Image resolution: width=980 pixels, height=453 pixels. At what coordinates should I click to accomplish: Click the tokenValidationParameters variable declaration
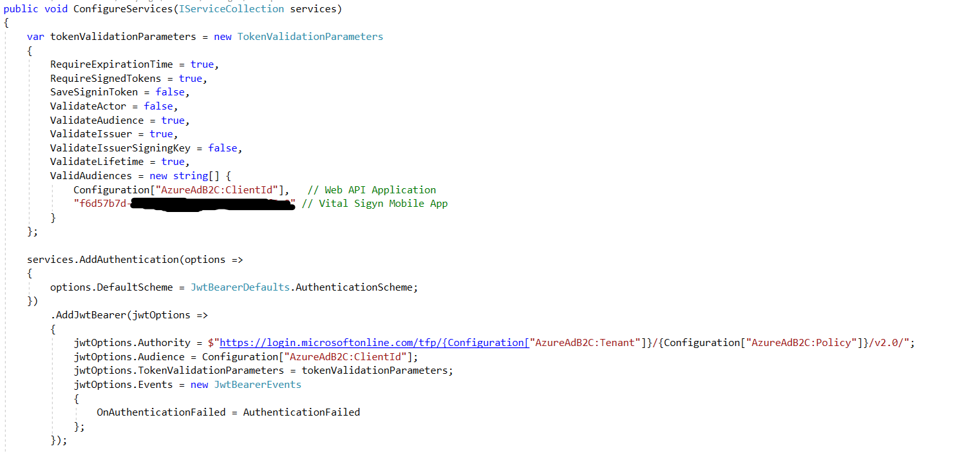pos(127,36)
